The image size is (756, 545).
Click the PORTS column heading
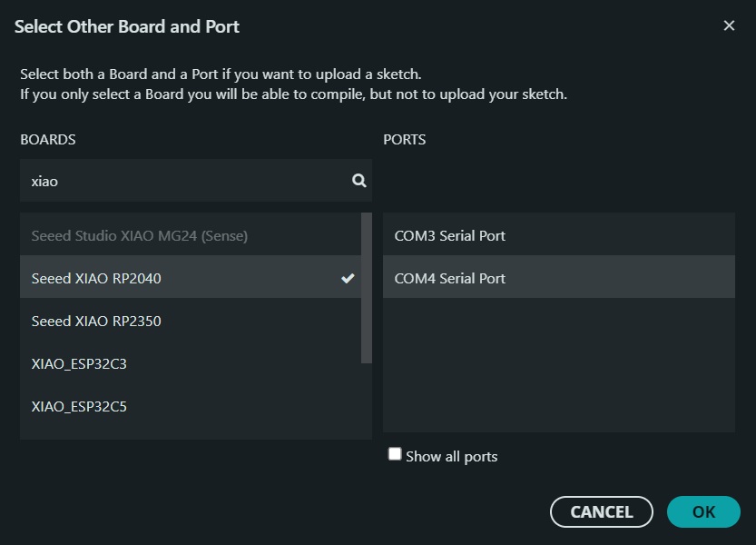tap(405, 140)
